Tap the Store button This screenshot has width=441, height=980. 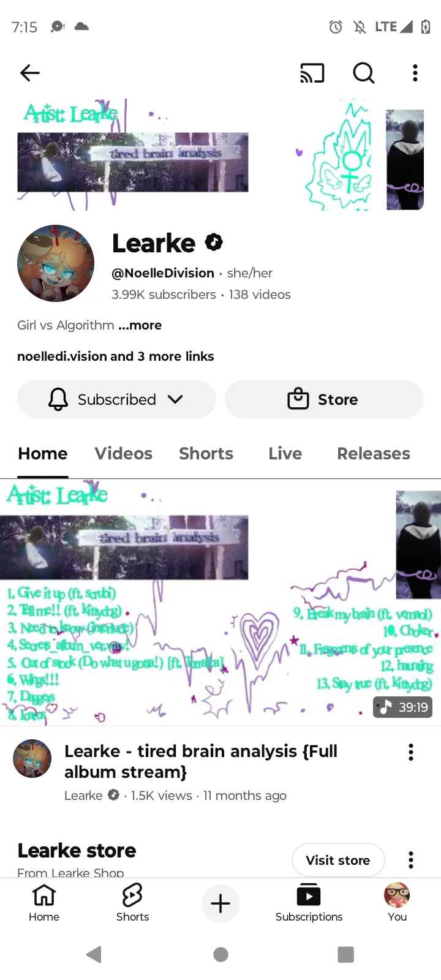click(324, 399)
